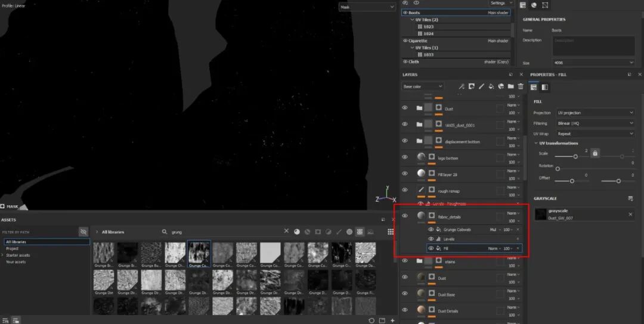Hide the Dust Base layer

(405, 294)
